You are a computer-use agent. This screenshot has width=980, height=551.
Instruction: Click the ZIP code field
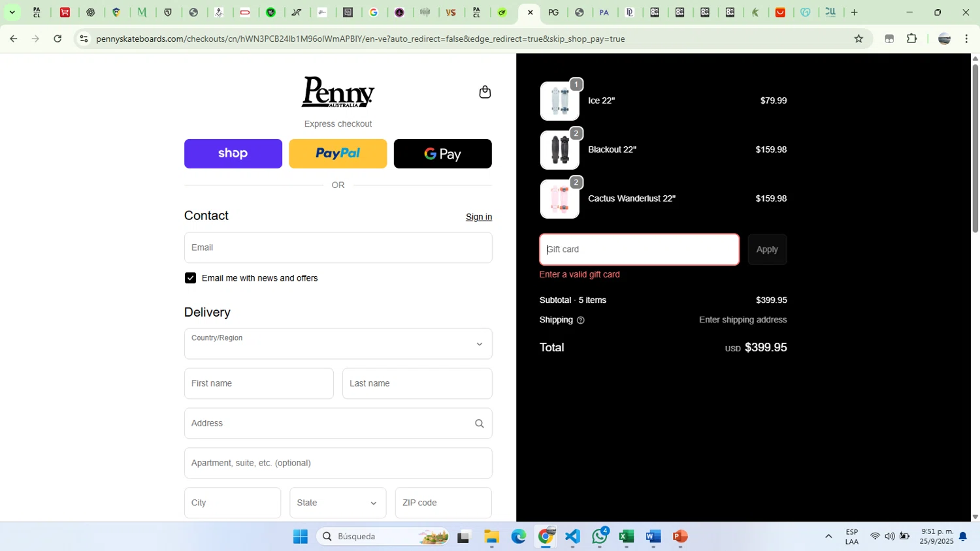tap(443, 503)
